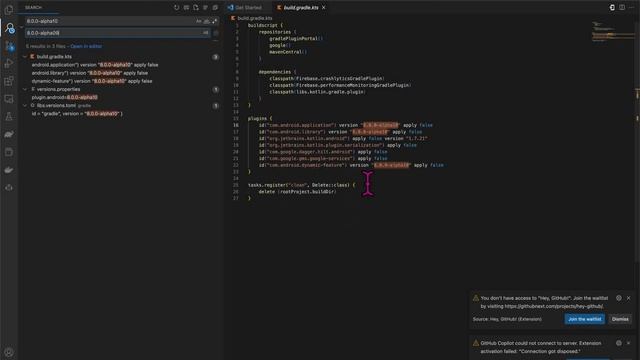Image resolution: width=640 pixels, height=360 pixels.
Task: Toggle Match Case in search box
Action: pyautogui.click(x=199, y=21)
